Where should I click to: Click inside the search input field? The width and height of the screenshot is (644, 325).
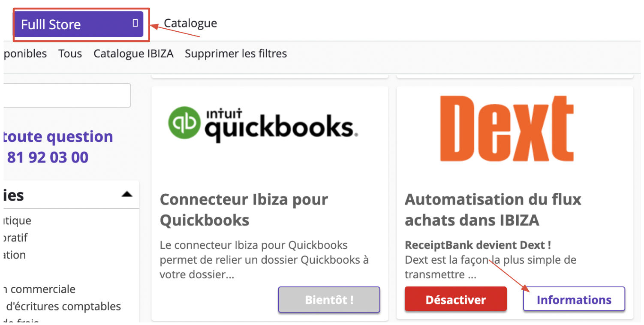pos(67,95)
